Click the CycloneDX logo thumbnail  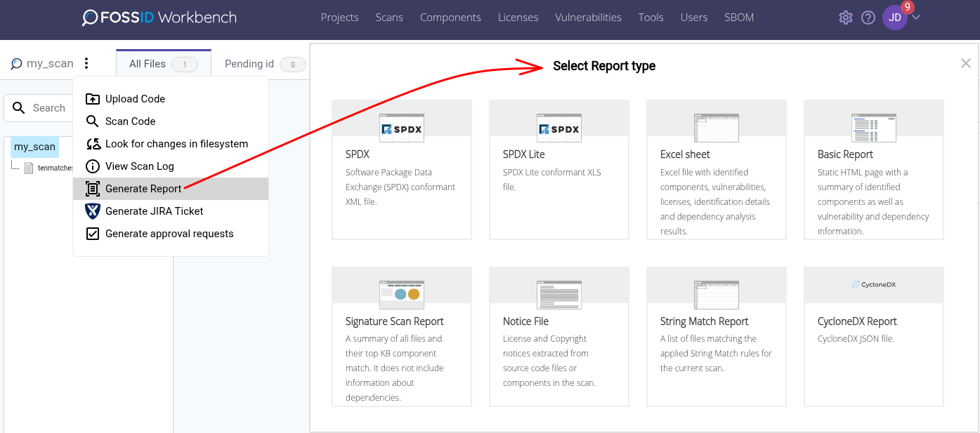coord(874,285)
